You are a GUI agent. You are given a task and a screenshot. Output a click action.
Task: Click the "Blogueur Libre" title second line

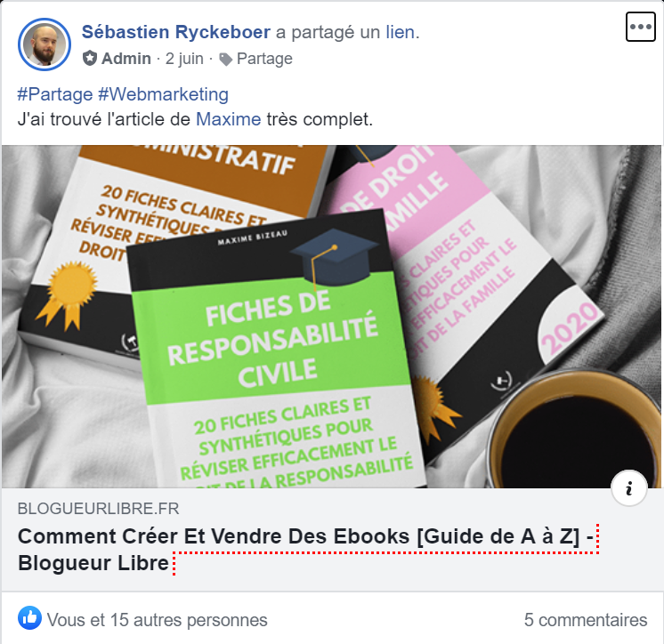[93, 563]
